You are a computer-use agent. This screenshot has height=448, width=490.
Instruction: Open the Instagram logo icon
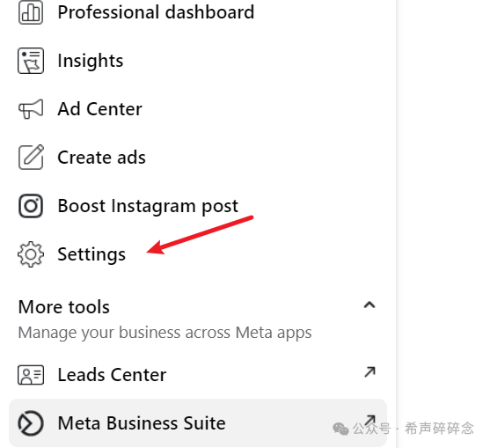31,206
